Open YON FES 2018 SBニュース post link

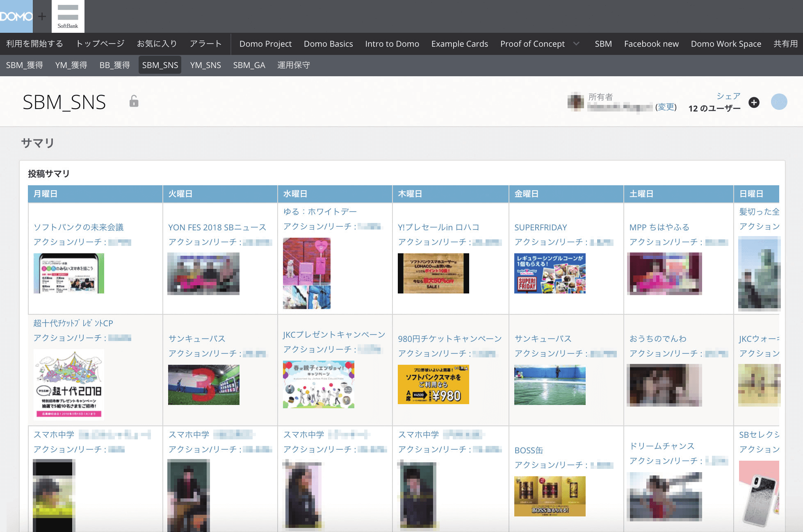217,227
